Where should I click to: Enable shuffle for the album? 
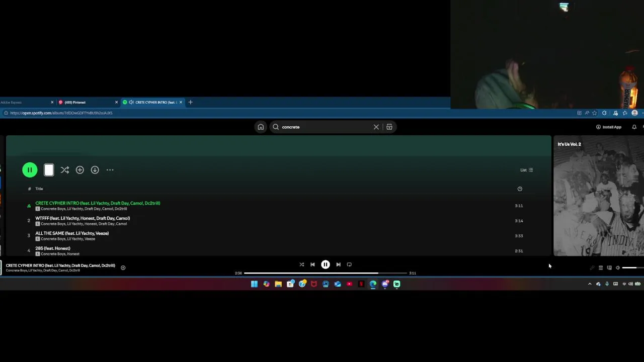point(64,170)
